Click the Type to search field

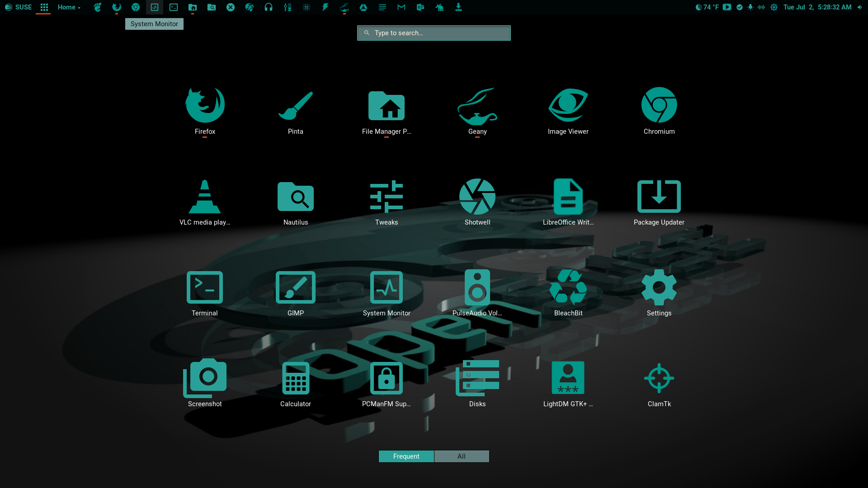coord(434,33)
